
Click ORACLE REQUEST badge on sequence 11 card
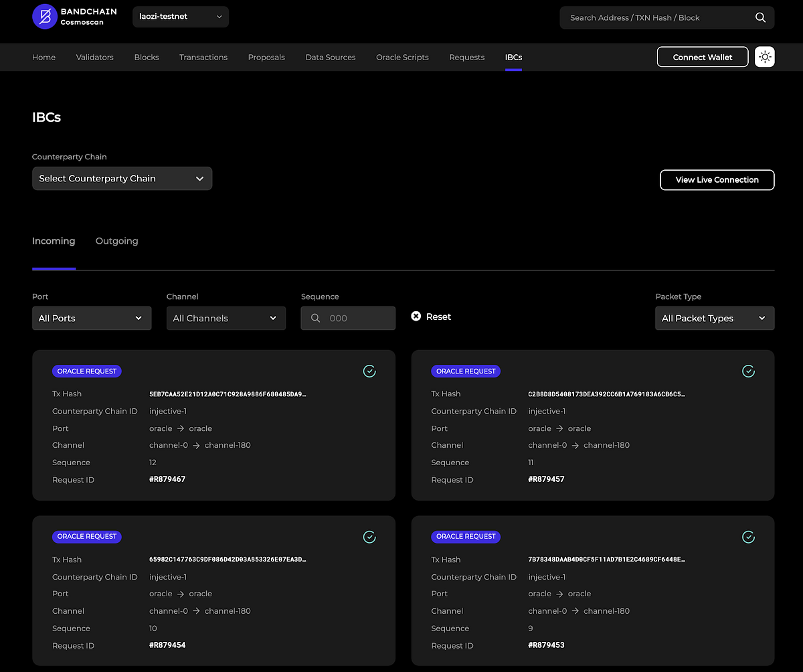tap(466, 371)
